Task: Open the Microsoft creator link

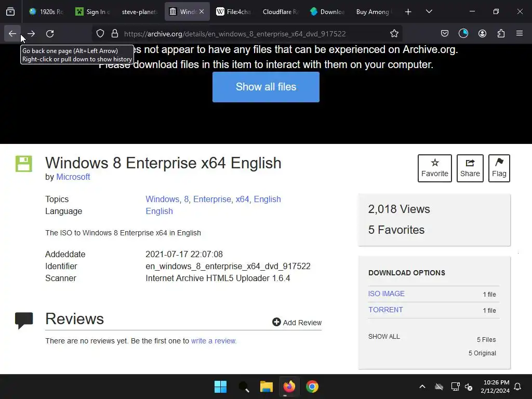Action: [x=73, y=177]
